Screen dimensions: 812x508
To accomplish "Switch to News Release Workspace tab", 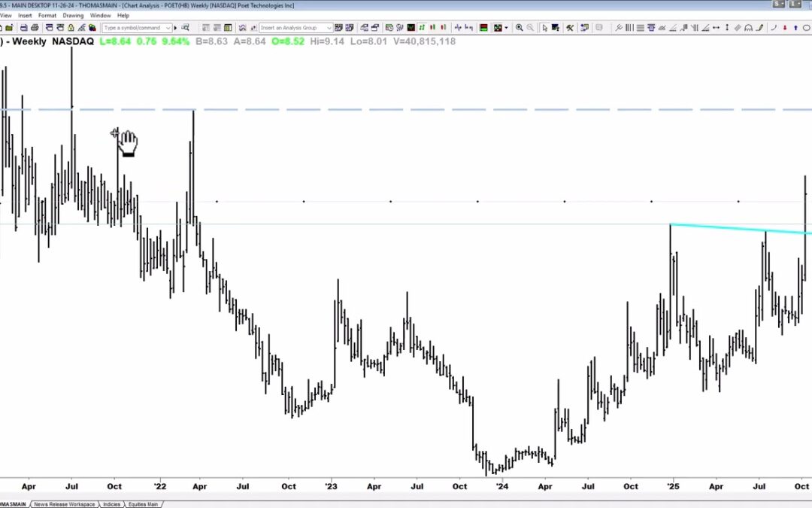I will (x=66, y=503).
